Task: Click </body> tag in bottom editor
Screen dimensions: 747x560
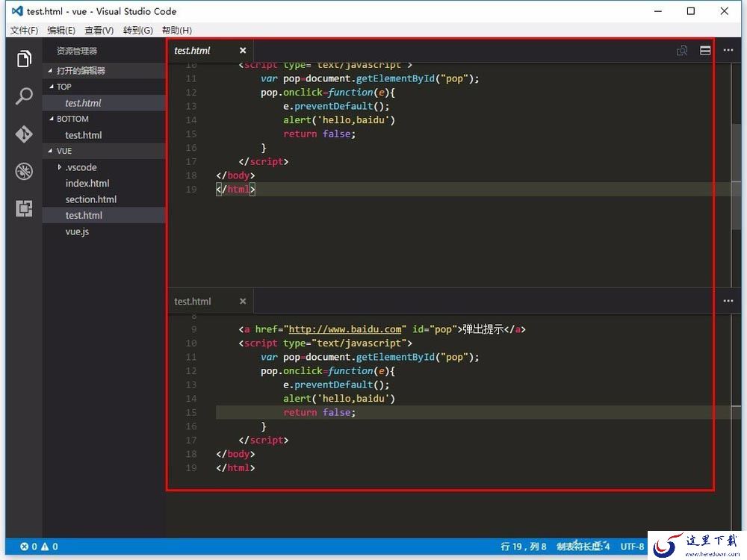Action: click(236, 454)
